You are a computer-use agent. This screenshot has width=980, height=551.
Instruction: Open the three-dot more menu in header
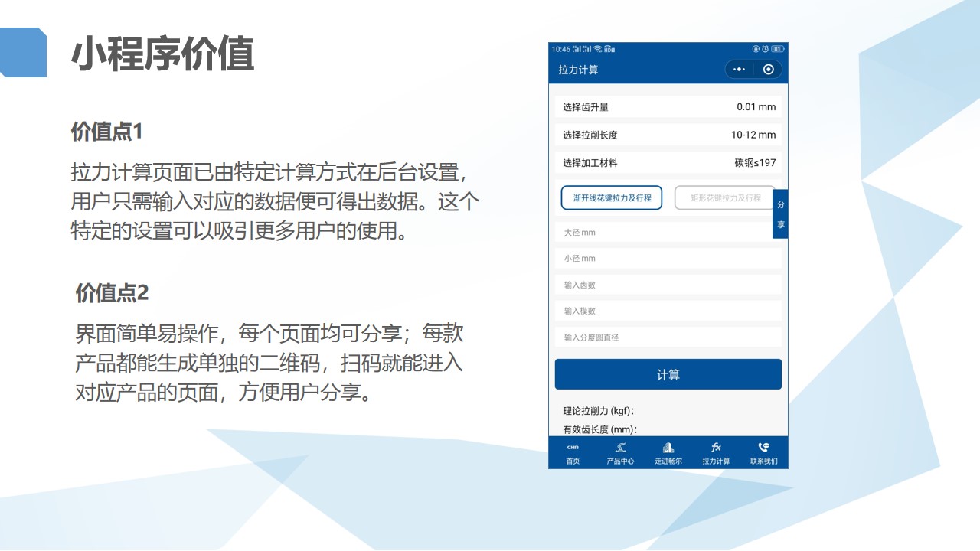(x=739, y=70)
